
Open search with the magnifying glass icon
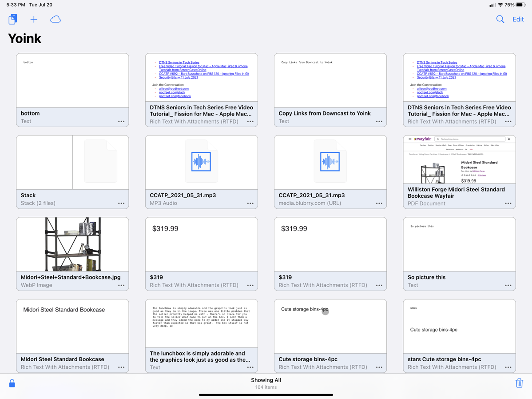[500, 19]
